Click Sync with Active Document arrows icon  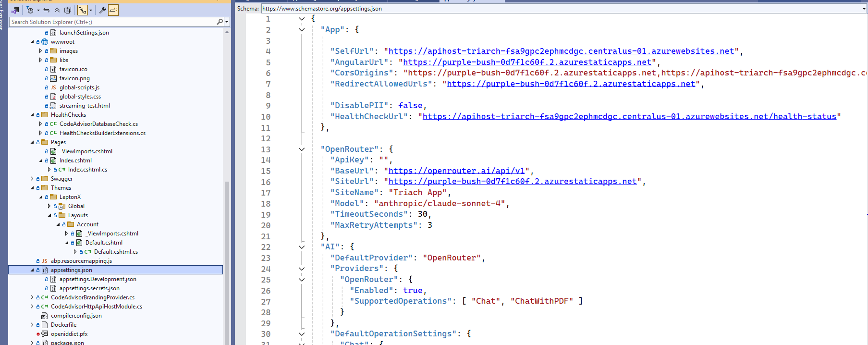[x=47, y=10]
